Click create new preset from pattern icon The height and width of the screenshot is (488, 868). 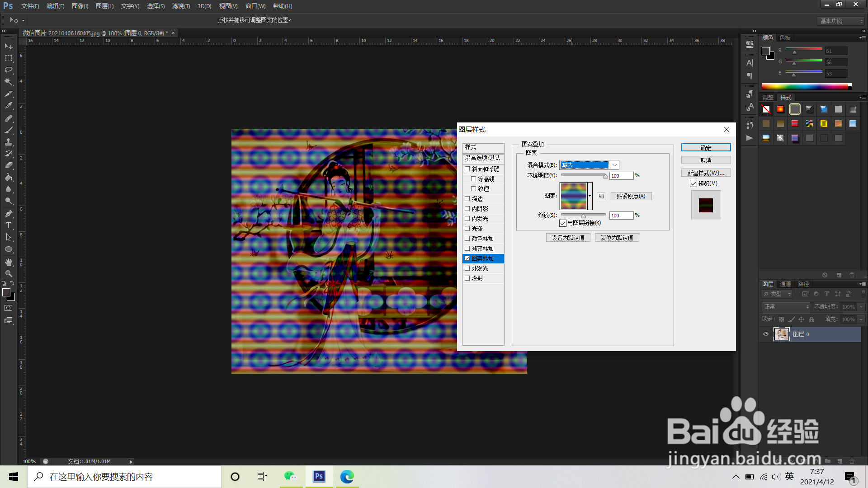[601, 196]
